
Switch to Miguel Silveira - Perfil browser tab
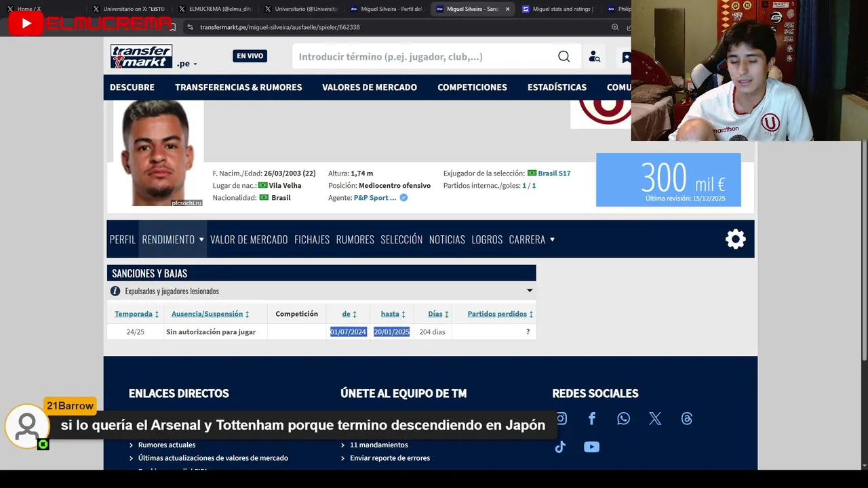click(386, 9)
